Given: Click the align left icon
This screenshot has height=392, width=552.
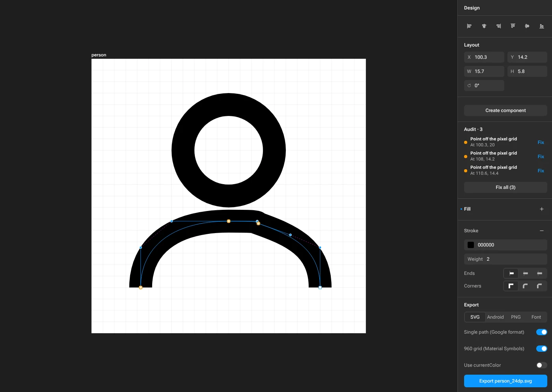Looking at the screenshot, I should 469,26.
